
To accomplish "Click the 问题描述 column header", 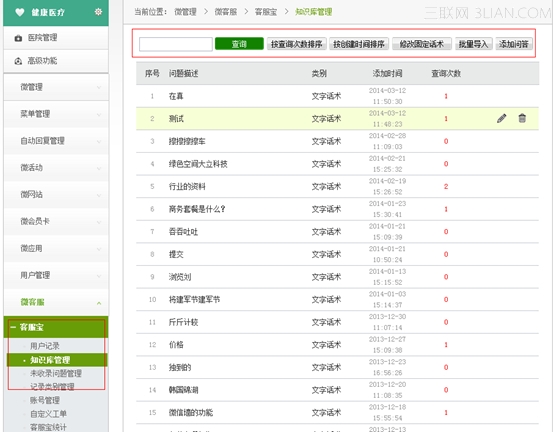I will [183, 73].
